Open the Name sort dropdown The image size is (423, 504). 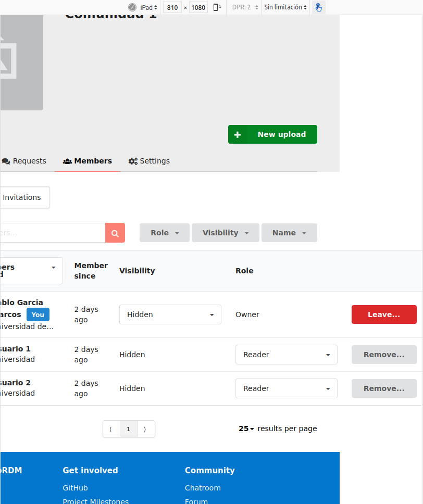coord(289,233)
